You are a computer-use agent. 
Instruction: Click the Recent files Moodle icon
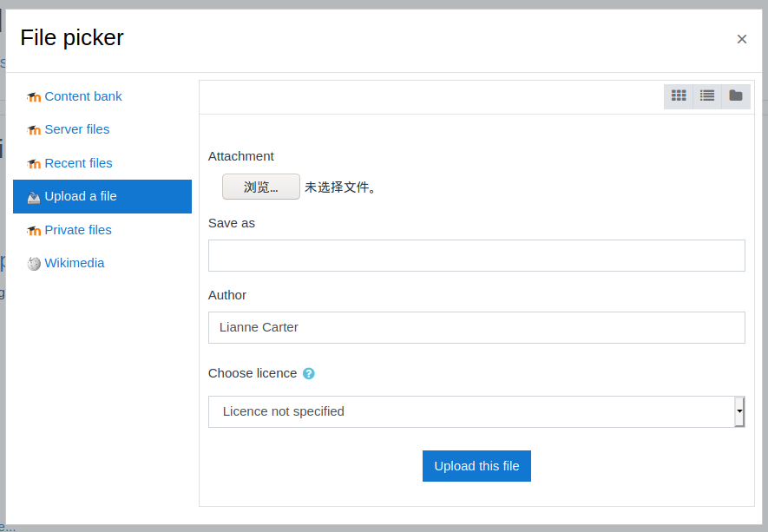[34, 164]
